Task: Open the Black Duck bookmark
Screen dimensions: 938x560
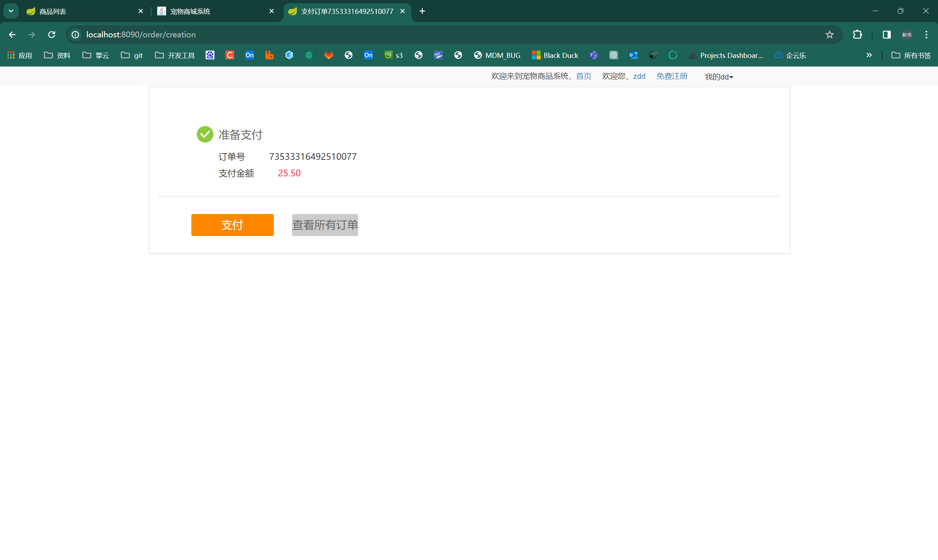Action: tap(555, 55)
